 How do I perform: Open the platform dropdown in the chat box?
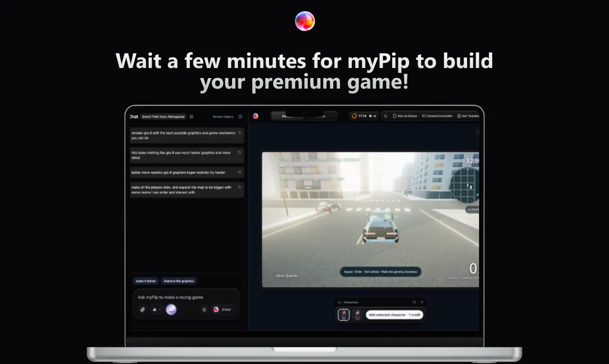coord(156,309)
